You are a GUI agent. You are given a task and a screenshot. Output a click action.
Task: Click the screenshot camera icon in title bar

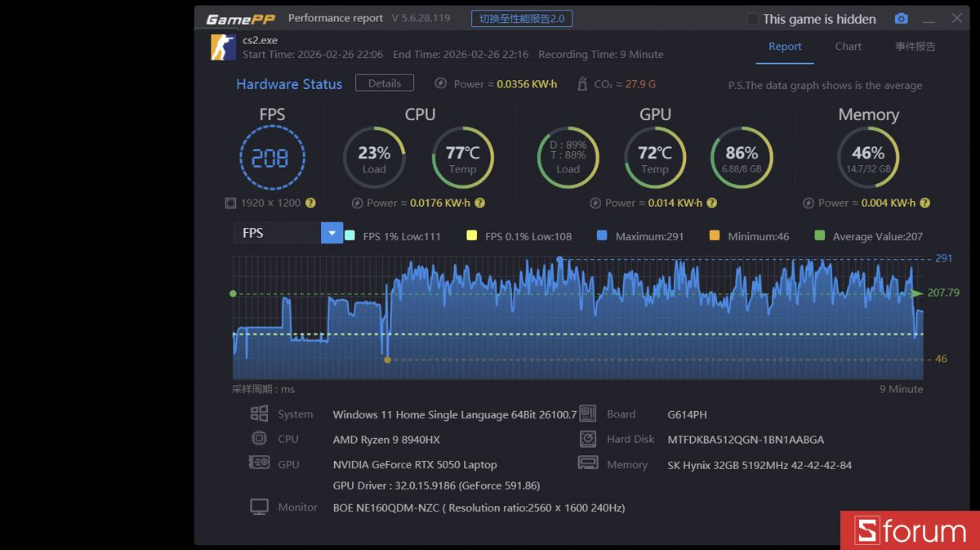pyautogui.click(x=901, y=18)
